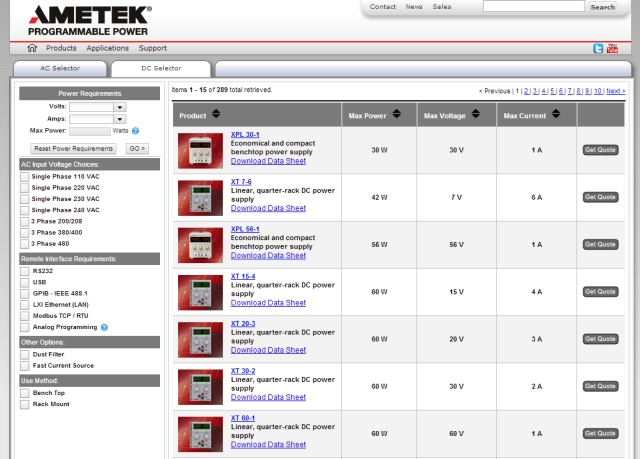Sort by the Max Power column arrows
The image size is (640, 459).
[x=399, y=116]
